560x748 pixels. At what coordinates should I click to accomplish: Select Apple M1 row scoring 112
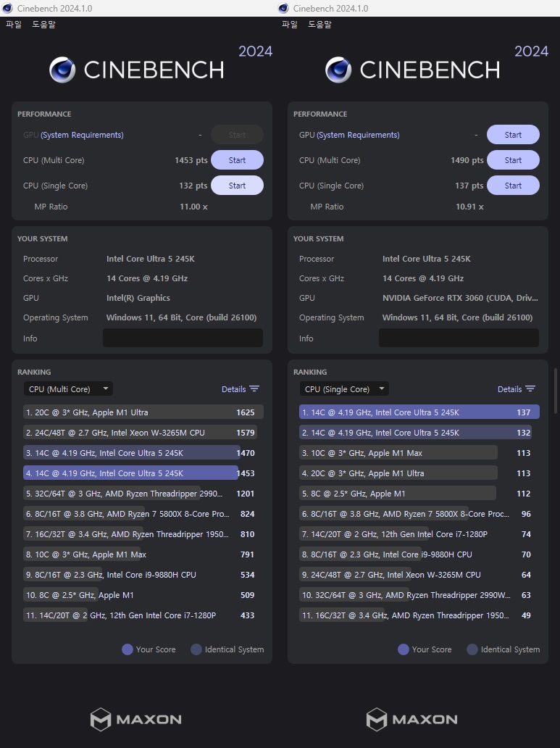pos(419,494)
